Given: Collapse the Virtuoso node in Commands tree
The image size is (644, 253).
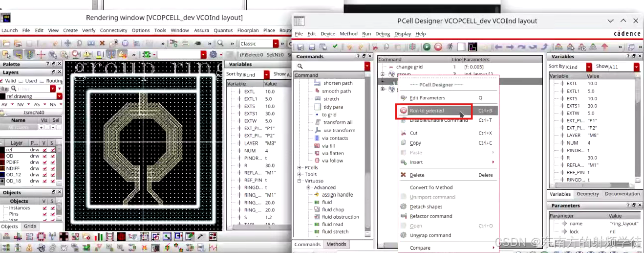Looking at the screenshot, I should pyautogui.click(x=300, y=181).
